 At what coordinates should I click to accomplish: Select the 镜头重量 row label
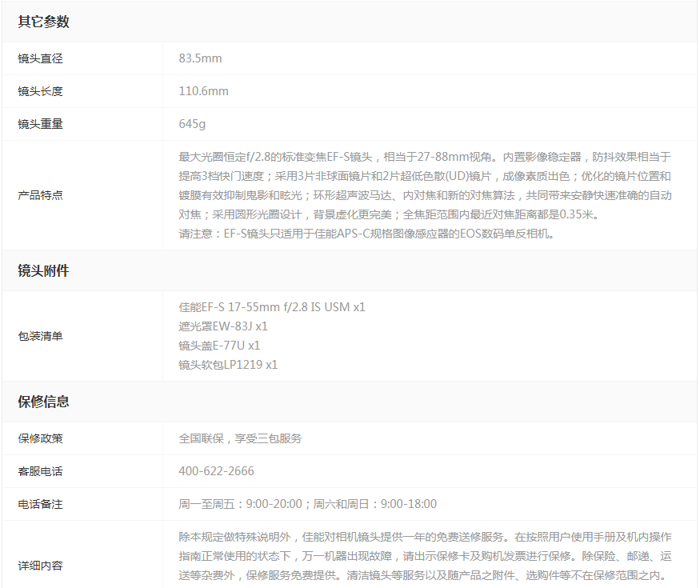pos(40,124)
